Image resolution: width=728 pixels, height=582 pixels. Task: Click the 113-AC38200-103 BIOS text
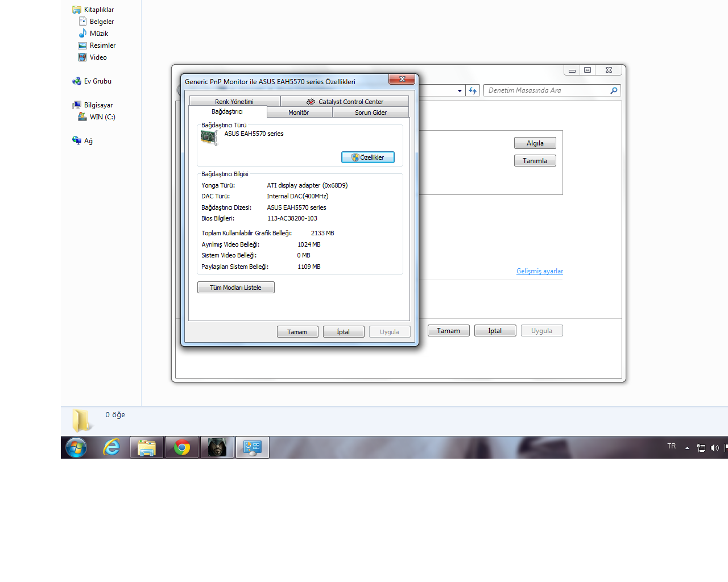292,218
